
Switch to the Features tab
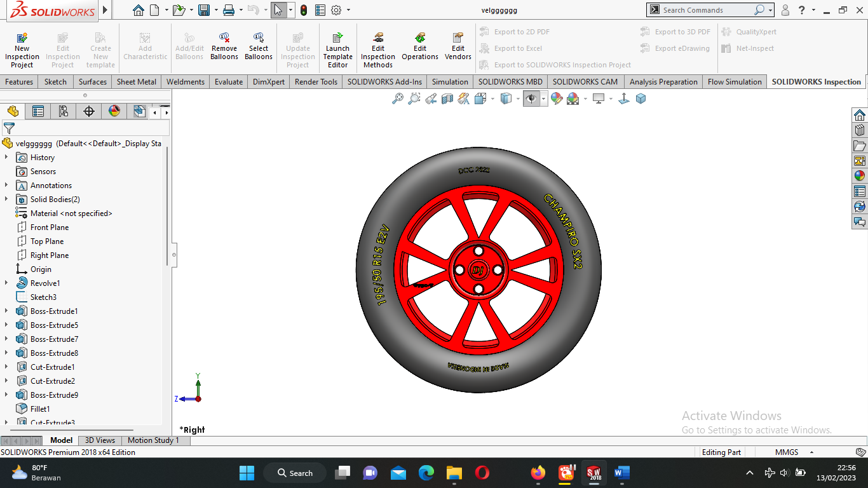point(19,82)
